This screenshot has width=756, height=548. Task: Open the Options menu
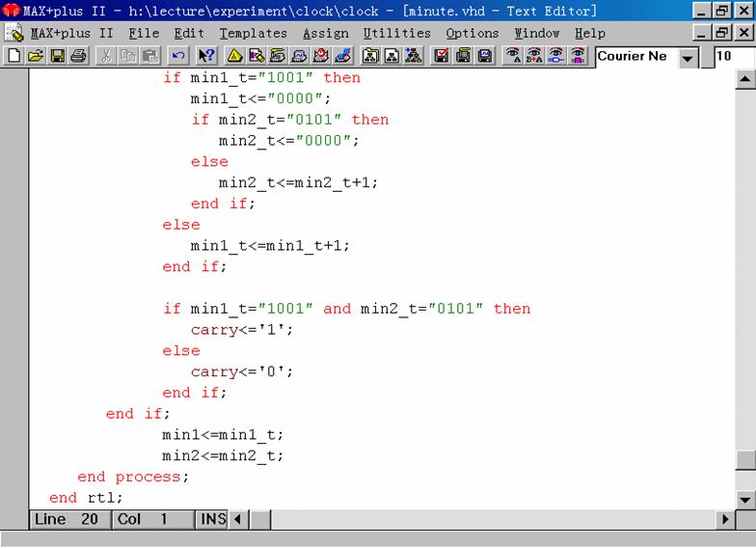(x=472, y=33)
